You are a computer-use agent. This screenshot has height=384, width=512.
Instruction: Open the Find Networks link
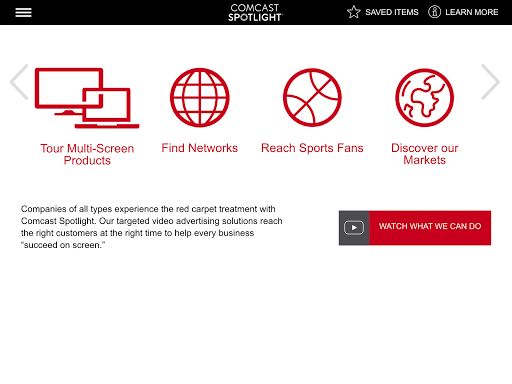[200, 148]
